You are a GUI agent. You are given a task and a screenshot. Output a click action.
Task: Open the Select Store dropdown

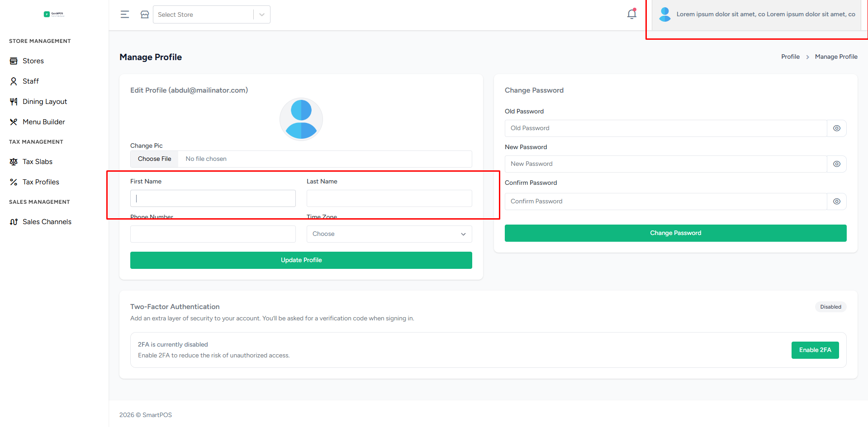click(x=211, y=14)
